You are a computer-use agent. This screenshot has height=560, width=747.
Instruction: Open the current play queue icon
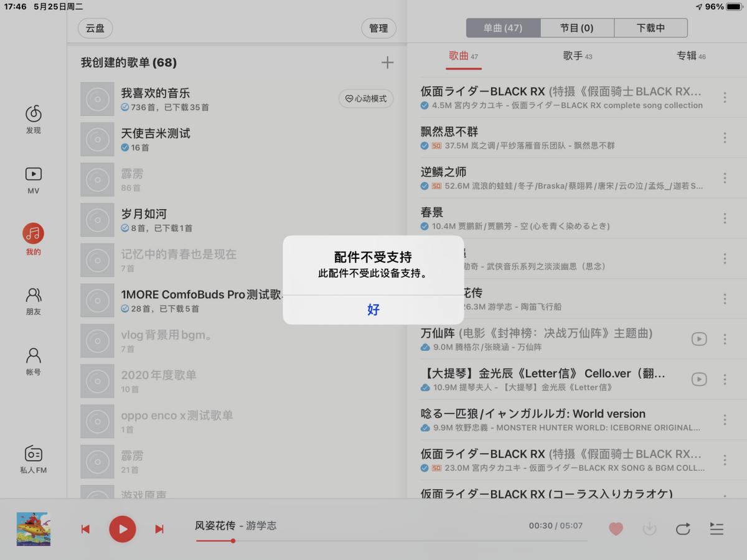pyautogui.click(x=716, y=529)
